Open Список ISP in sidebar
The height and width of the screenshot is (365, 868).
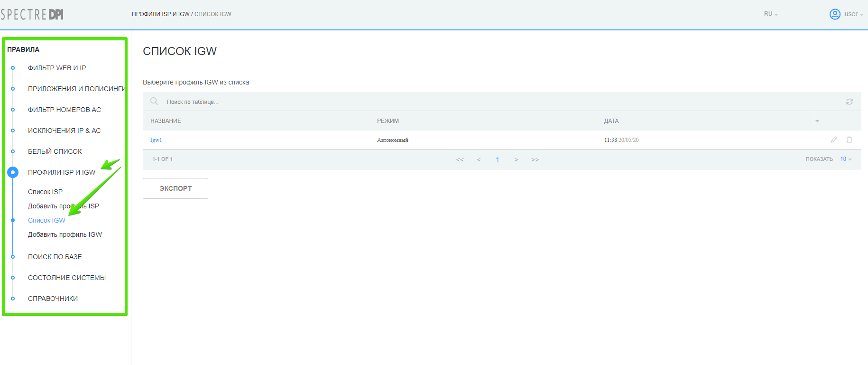tap(45, 192)
